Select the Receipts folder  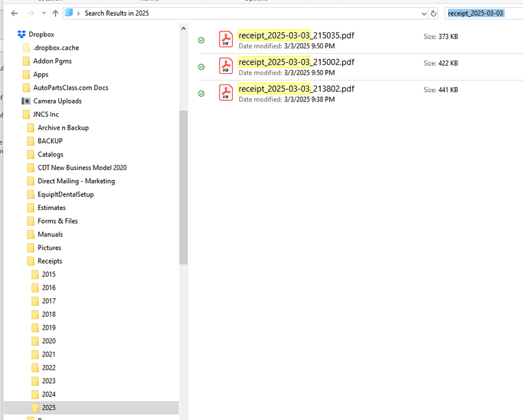50,262
